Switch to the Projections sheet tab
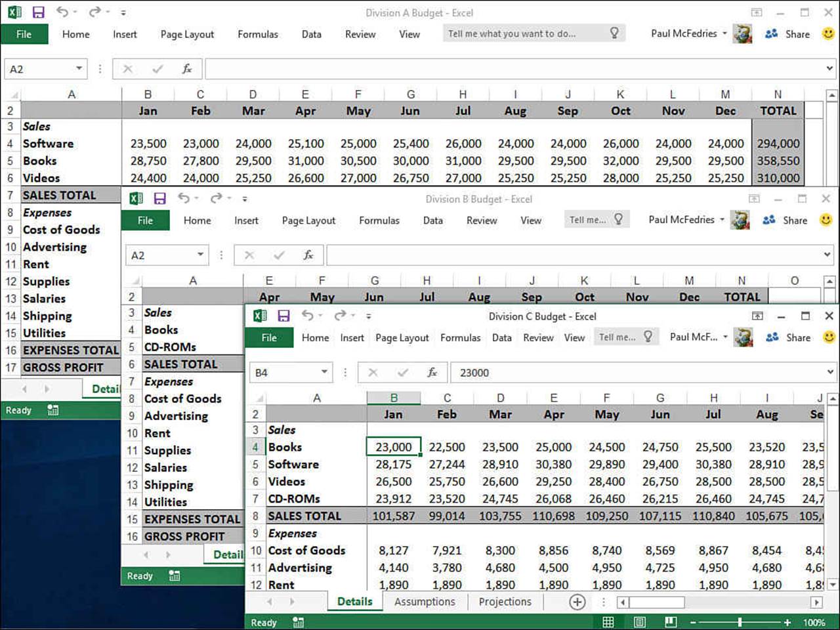Image resolution: width=840 pixels, height=630 pixels. pyautogui.click(x=505, y=602)
